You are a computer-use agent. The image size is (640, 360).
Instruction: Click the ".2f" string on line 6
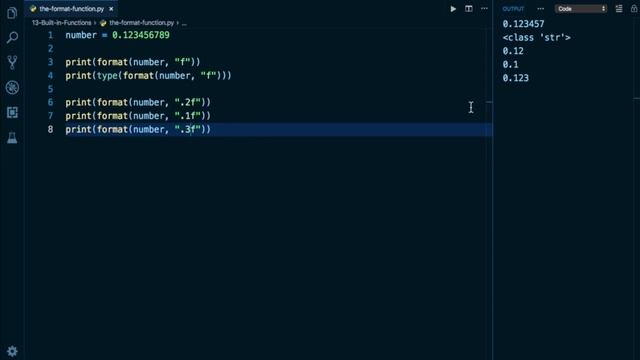click(188, 102)
